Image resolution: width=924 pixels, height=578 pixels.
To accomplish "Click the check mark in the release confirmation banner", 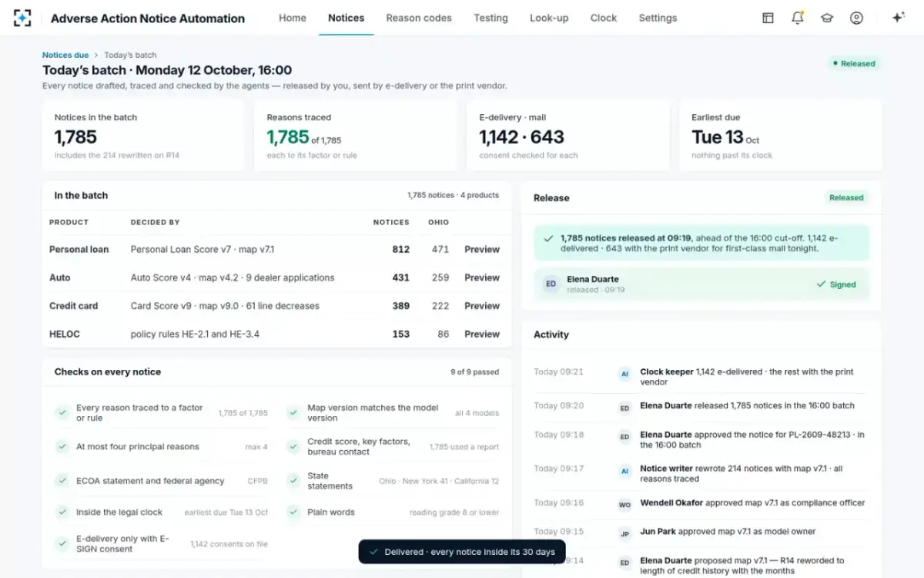I will [548, 239].
